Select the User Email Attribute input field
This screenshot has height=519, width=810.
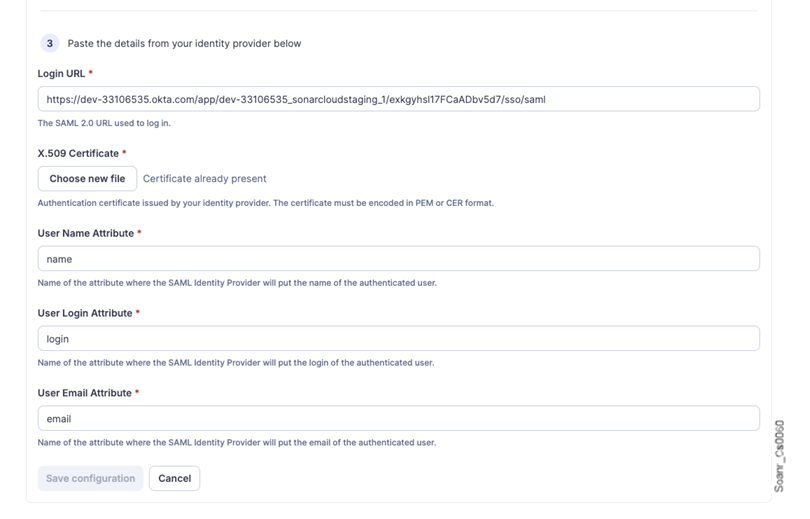pos(398,419)
